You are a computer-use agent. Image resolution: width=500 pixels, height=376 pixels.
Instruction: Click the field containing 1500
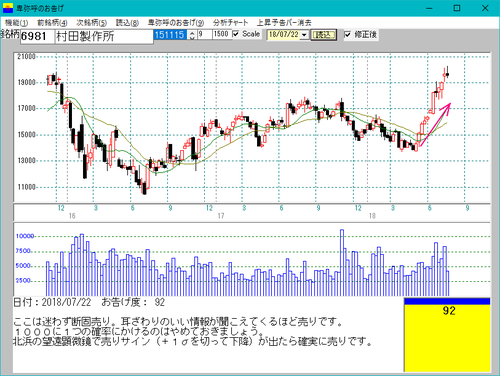tap(221, 35)
